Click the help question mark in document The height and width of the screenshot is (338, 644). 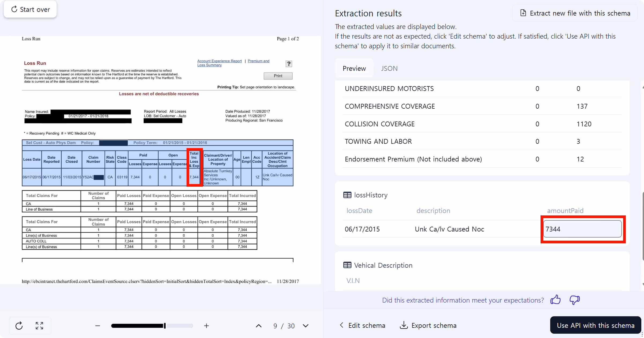(x=289, y=64)
